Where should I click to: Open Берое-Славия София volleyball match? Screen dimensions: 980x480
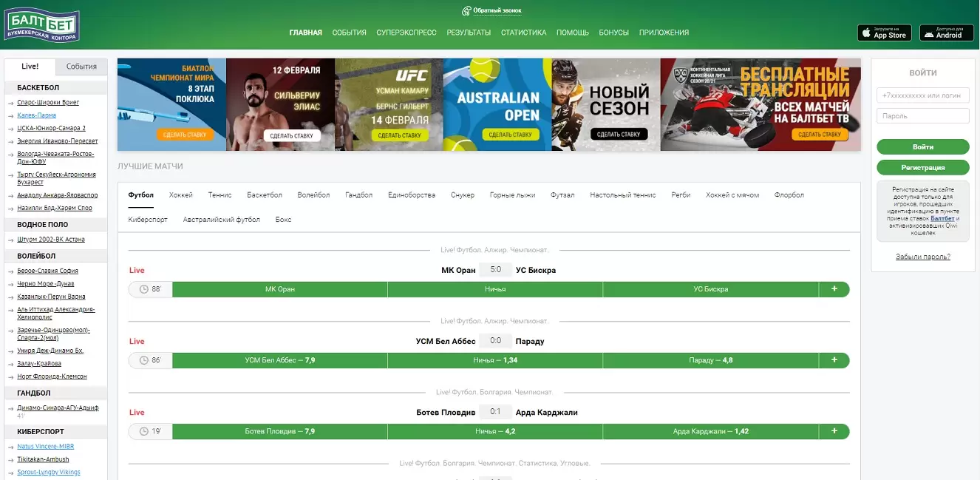pyautogui.click(x=47, y=271)
